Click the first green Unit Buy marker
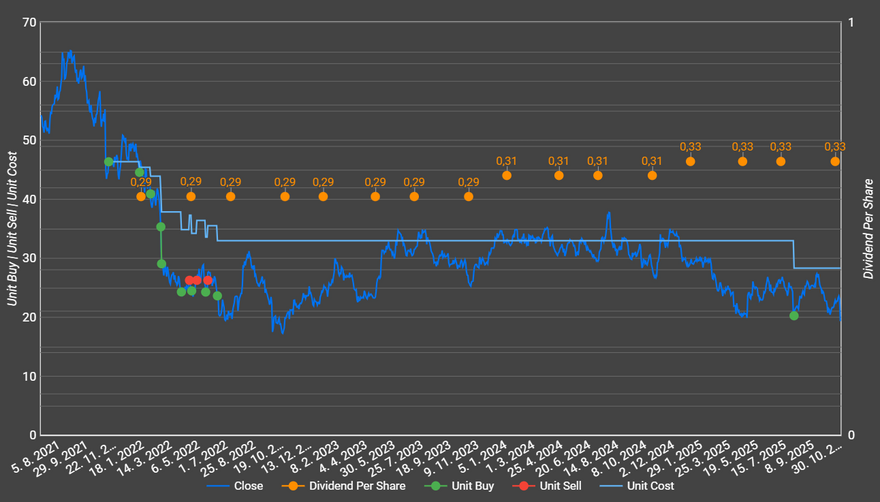Viewport: 880px width, 502px height. (109, 162)
